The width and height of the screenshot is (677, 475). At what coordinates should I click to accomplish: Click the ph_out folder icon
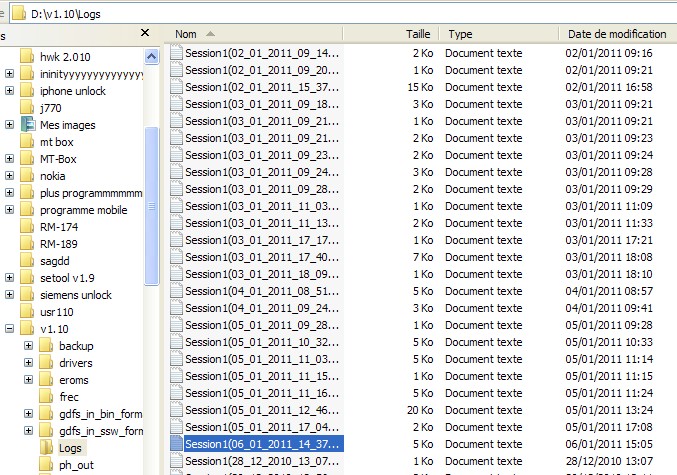46,465
